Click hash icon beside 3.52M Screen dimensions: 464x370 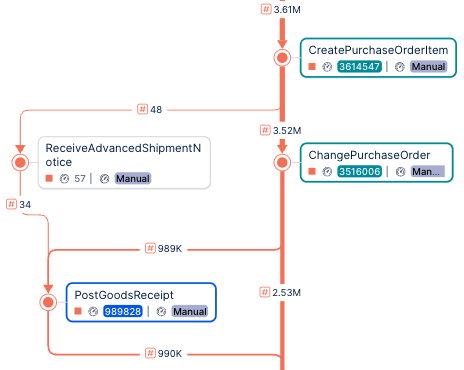(x=265, y=130)
